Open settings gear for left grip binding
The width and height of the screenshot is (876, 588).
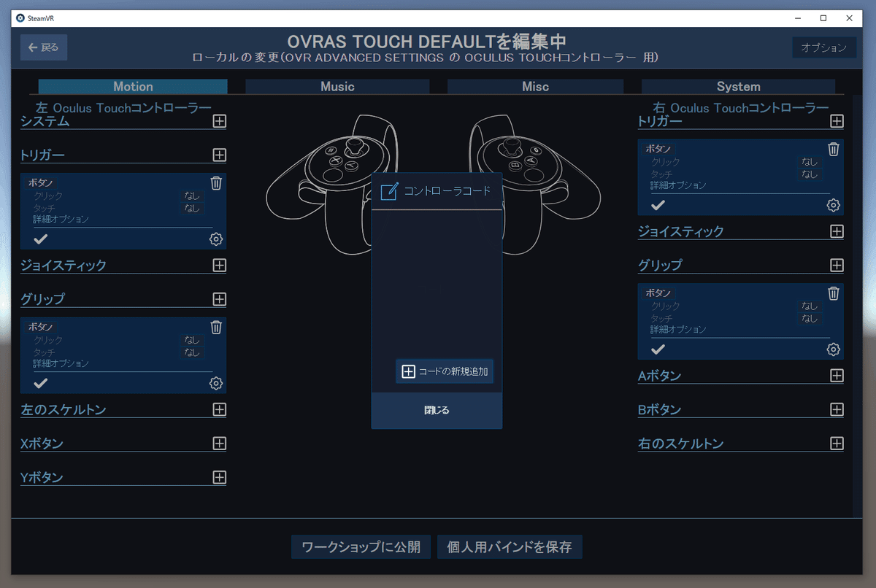(x=216, y=383)
